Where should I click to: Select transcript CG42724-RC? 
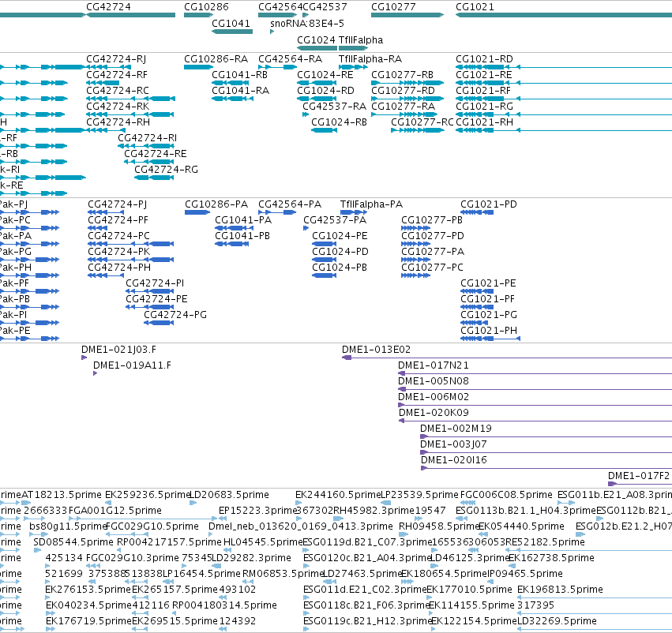(118, 90)
